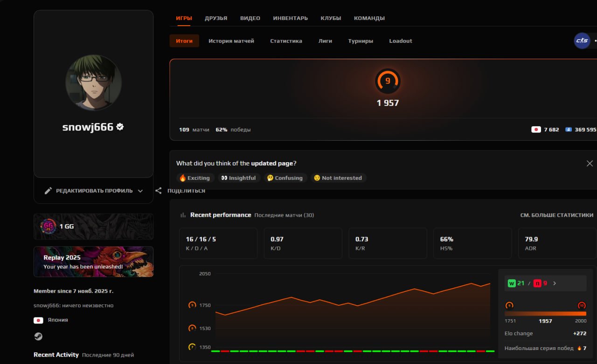Click the Elo progress bar between 1751 and 2000
Screen dimensions: 597x364
pos(545,313)
